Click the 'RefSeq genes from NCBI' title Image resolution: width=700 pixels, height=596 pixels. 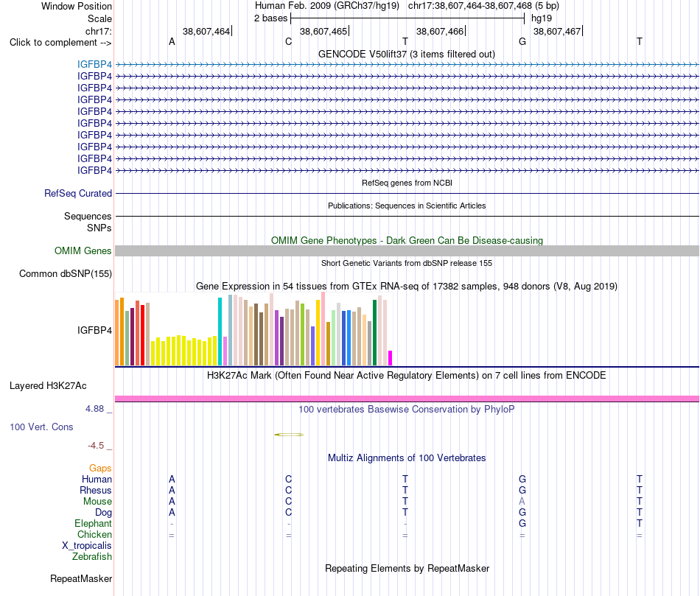point(407,183)
